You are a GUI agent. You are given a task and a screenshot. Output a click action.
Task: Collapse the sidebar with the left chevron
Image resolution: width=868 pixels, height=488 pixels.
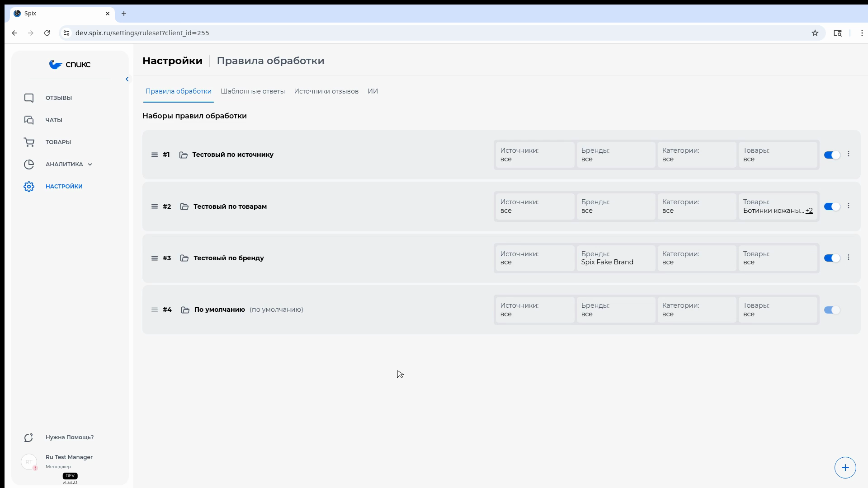click(127, 79)
